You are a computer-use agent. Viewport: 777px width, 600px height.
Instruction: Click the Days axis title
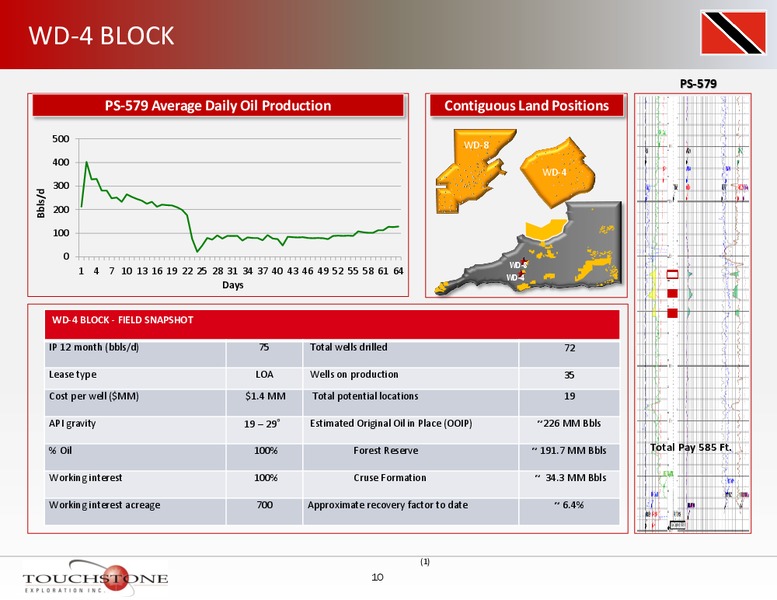coord(232,285)
